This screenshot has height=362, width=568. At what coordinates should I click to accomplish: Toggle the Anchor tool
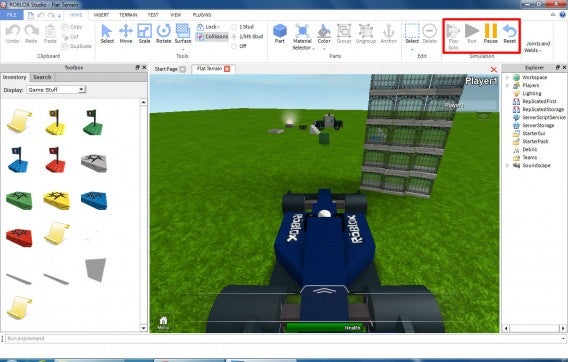[389, 34]
